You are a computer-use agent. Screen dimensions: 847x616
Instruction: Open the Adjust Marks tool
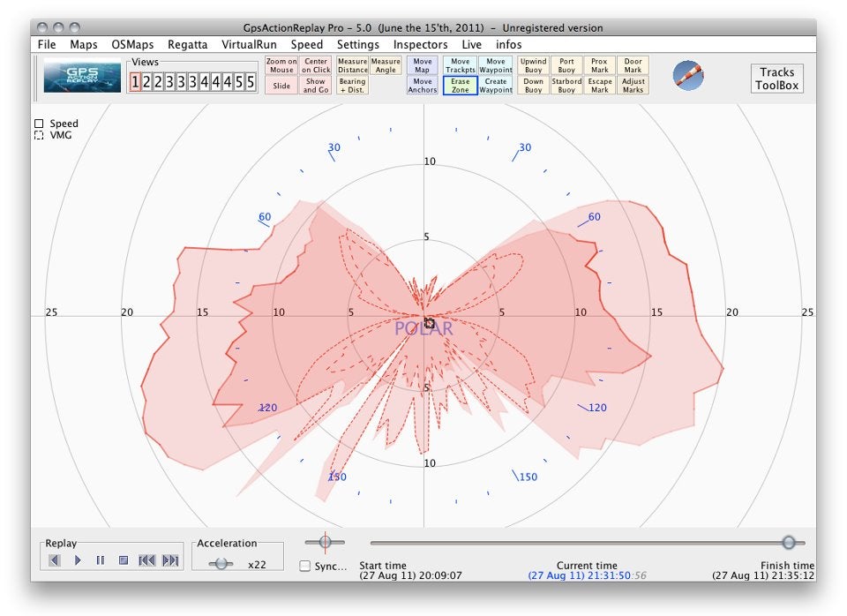pyautogui.click(x=633, y=86)
